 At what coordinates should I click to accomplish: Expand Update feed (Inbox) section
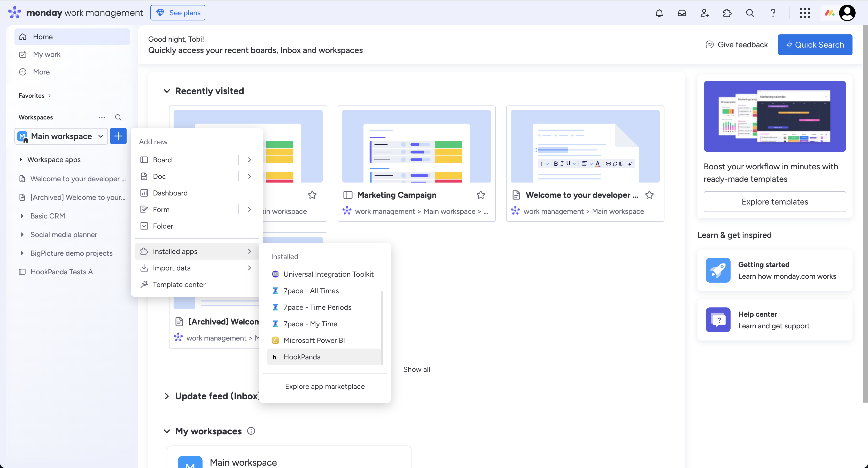pos(167,396)
